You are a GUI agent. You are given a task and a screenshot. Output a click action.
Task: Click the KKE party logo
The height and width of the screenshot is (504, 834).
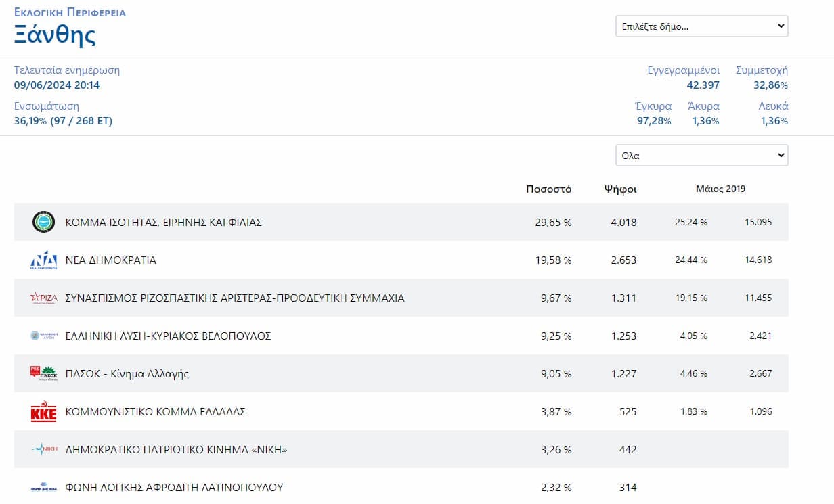[x=44, y=412]
